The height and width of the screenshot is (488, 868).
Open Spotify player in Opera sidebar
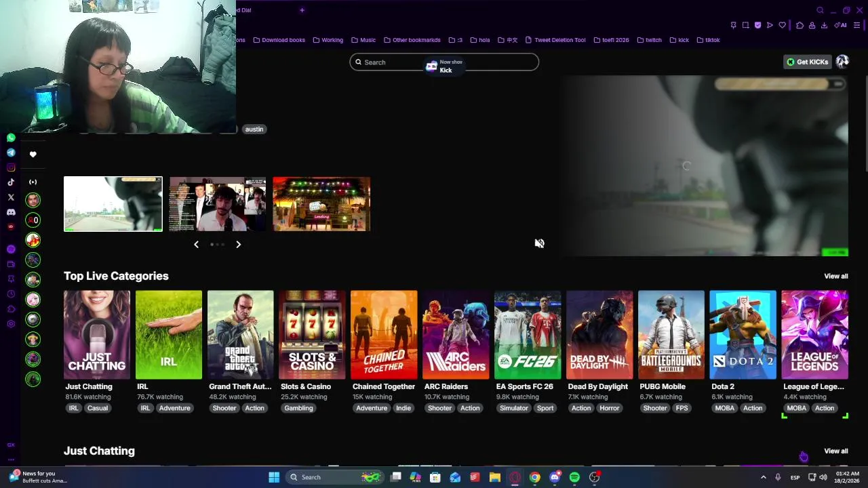[11, 249]
